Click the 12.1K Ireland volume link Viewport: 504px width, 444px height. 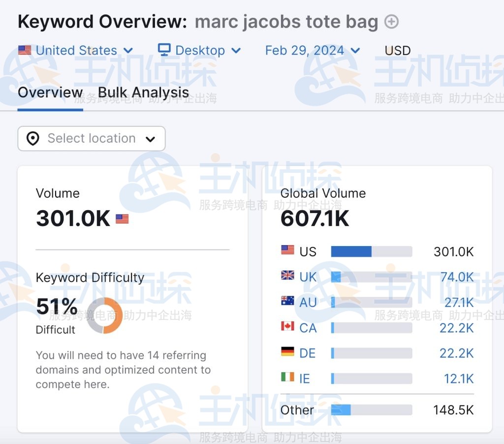[458, 379]
